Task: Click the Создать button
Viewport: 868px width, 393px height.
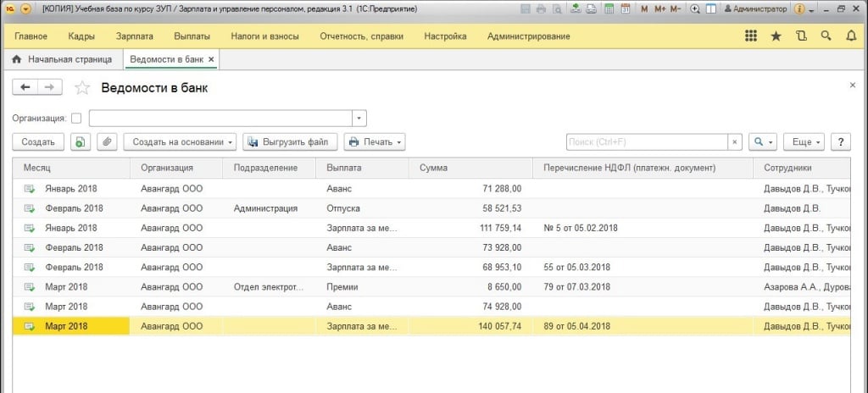Action: click(38, 142)
